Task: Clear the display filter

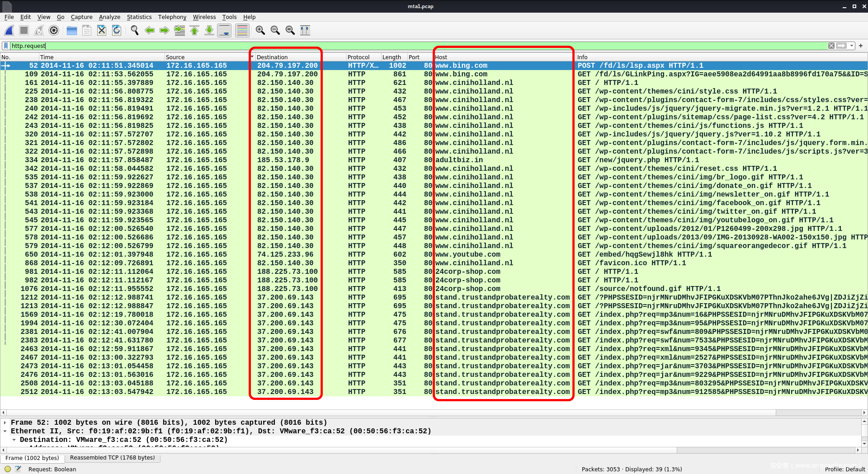Action: pos(831,46)
